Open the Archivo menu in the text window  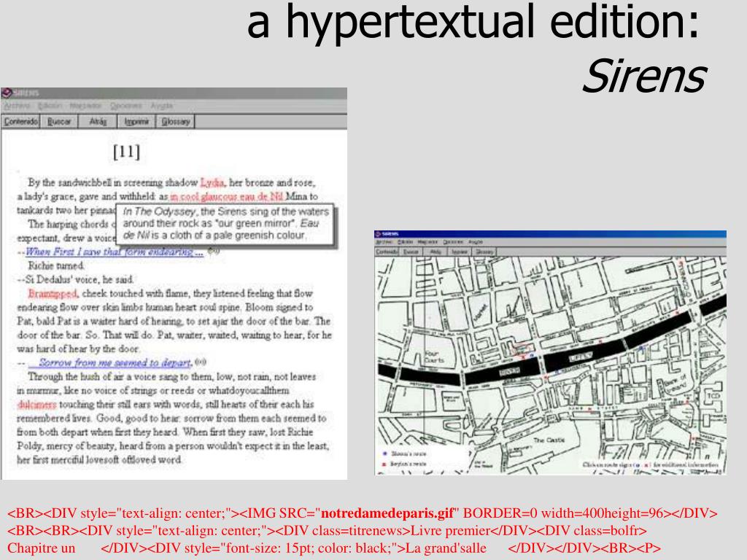coord(17,106)
